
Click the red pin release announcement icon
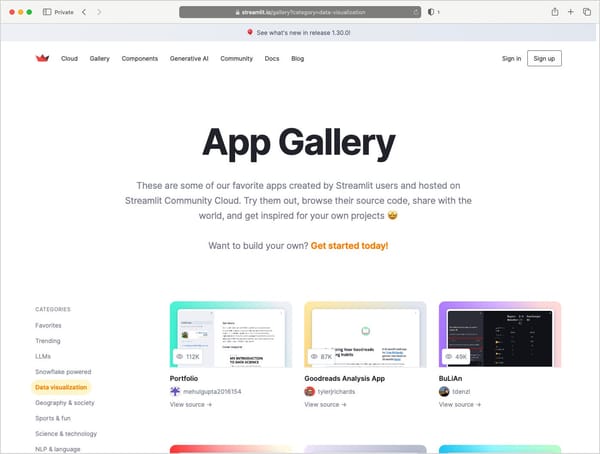click(x=250, y=32)
